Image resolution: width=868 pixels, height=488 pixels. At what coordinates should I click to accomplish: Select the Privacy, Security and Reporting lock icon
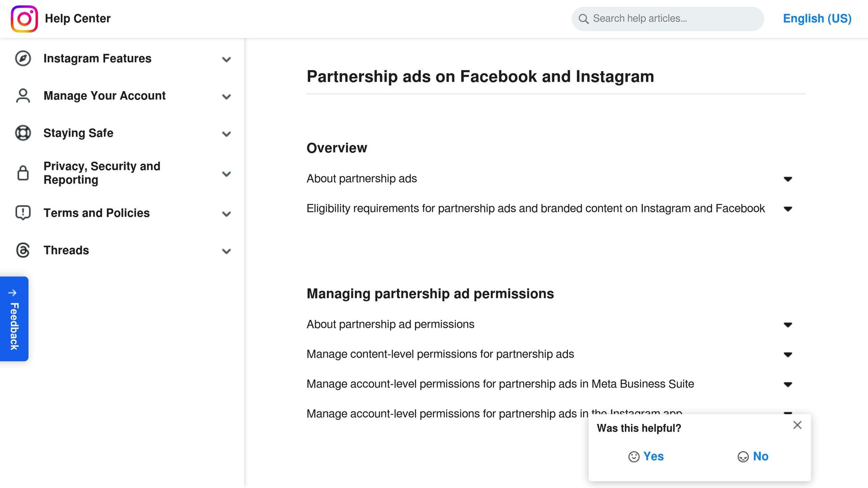tap(22, 173)
